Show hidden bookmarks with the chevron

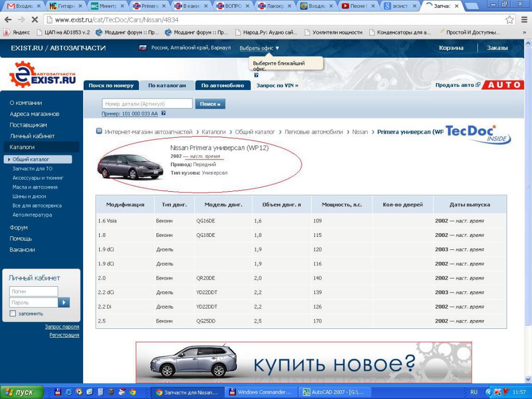pyautogui.click(x=525, y=33)
